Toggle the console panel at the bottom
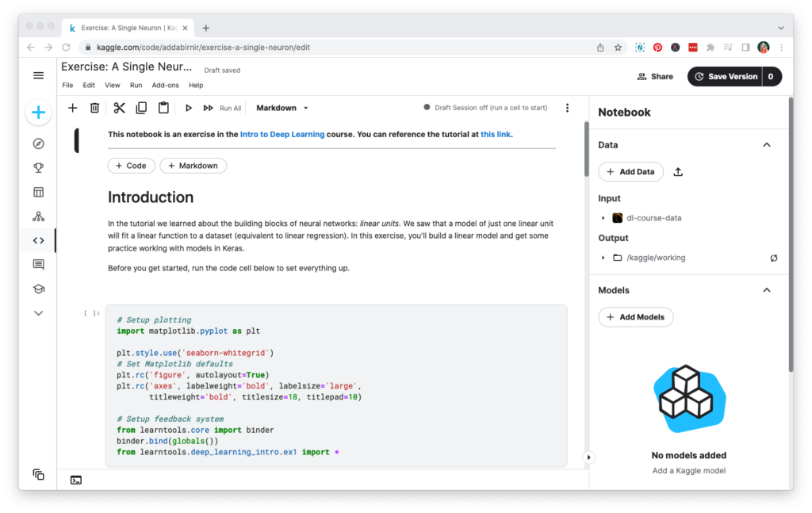Viewport: 812px width, 513px height. pyautogui.click(x=75, y=479)
